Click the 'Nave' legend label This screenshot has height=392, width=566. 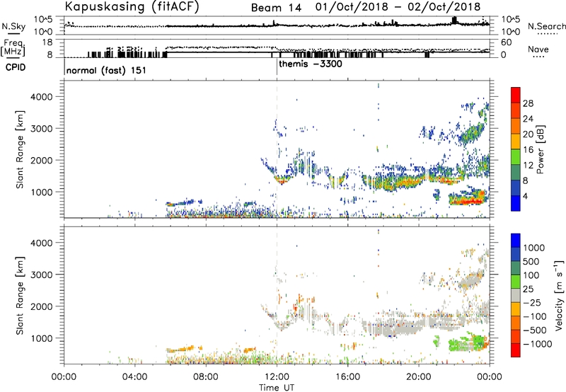pyautogui.click(x=538, y=50)
